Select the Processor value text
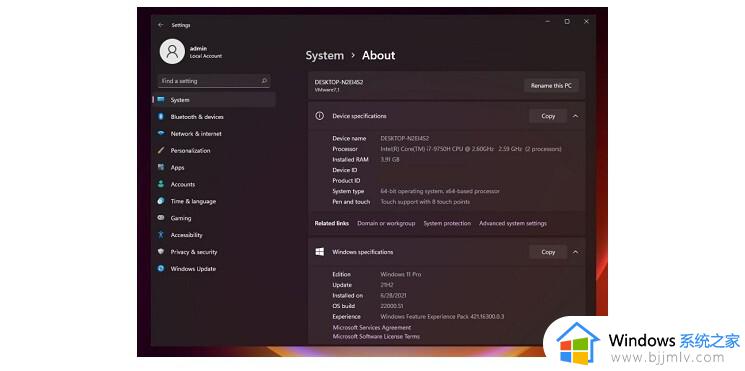 pos(471,149)
